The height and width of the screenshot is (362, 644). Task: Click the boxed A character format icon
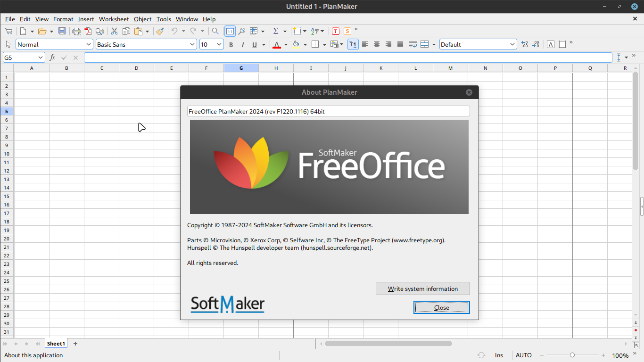[x=551, y=44]
